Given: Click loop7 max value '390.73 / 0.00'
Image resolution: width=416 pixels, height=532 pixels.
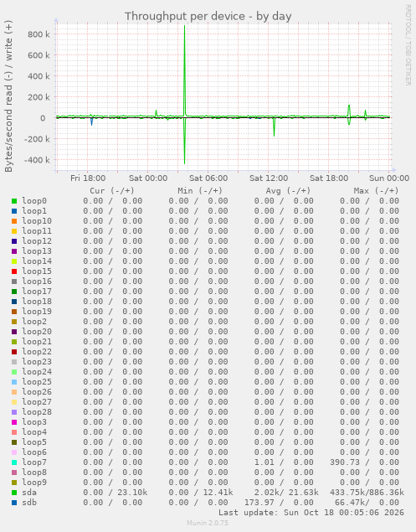Looking at the screenshot, I should [364, 462].
